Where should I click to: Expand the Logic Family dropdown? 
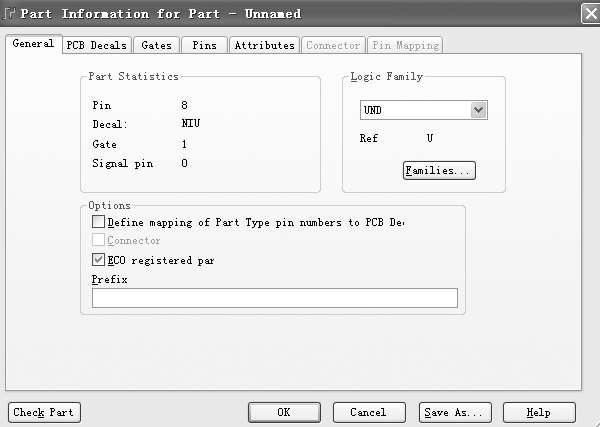478,109
